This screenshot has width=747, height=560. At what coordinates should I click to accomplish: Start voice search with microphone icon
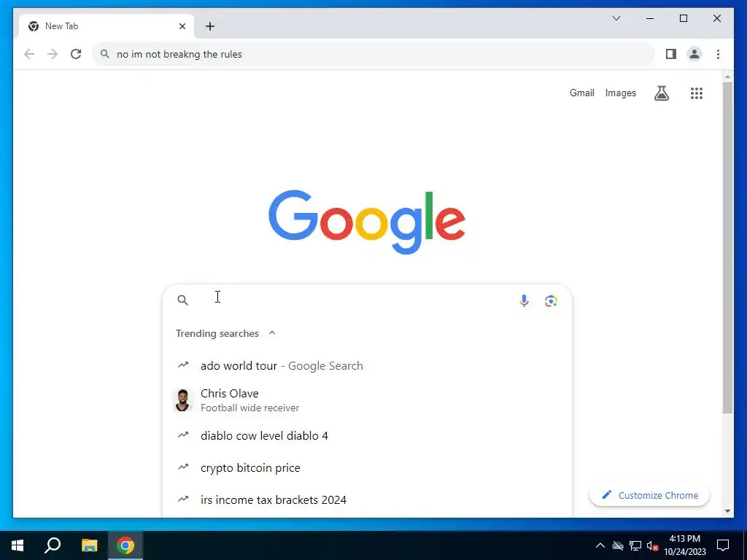click(524, 300)
